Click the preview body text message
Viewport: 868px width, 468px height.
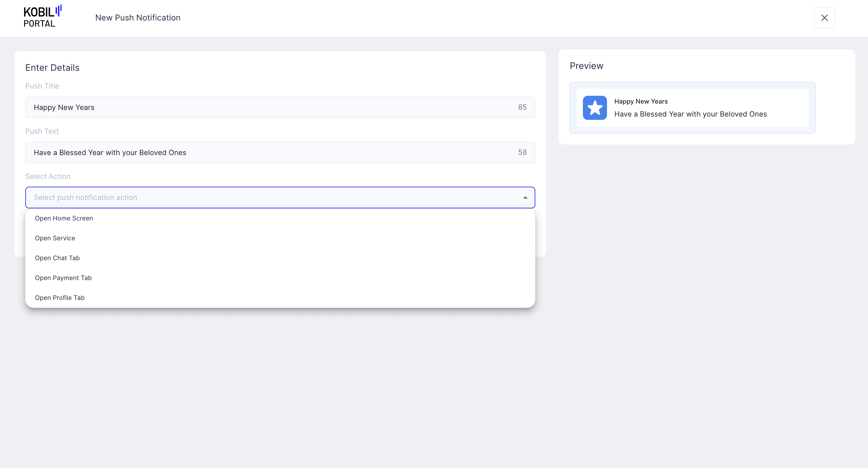tap(690, 114)
